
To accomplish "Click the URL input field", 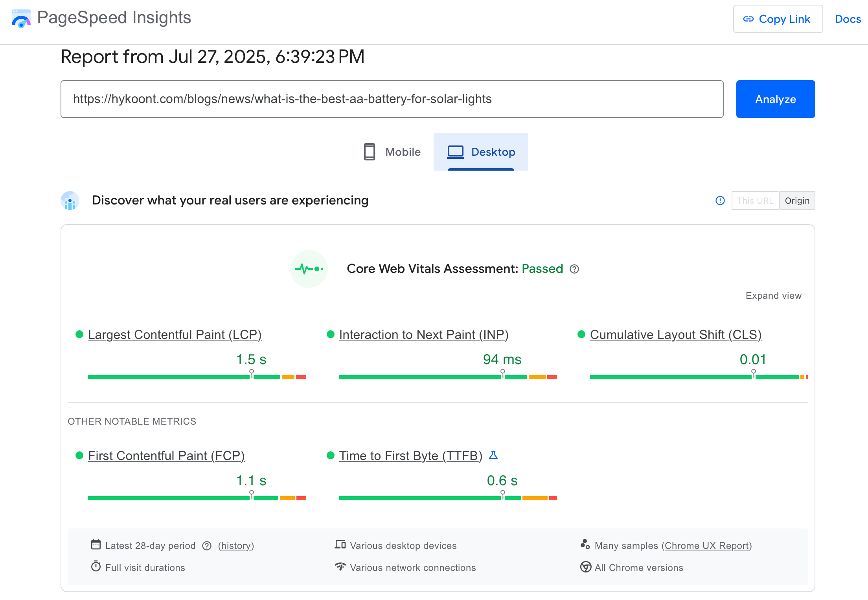I will [x=392, y=99].
